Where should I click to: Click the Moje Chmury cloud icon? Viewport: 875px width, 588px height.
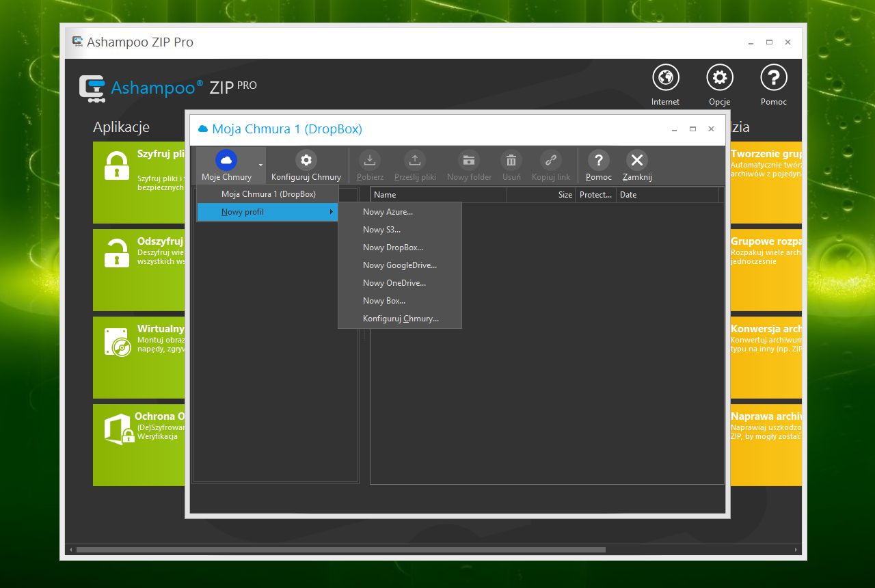(x=226, y=160)
